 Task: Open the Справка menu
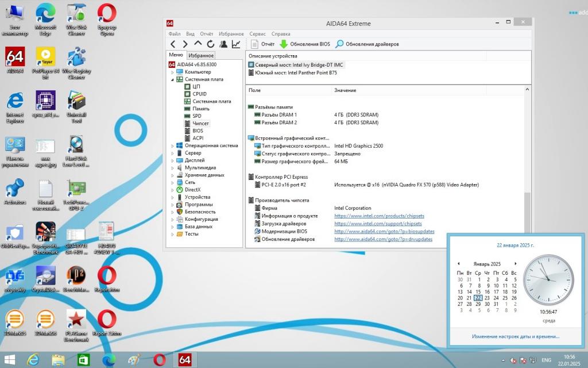280,34
